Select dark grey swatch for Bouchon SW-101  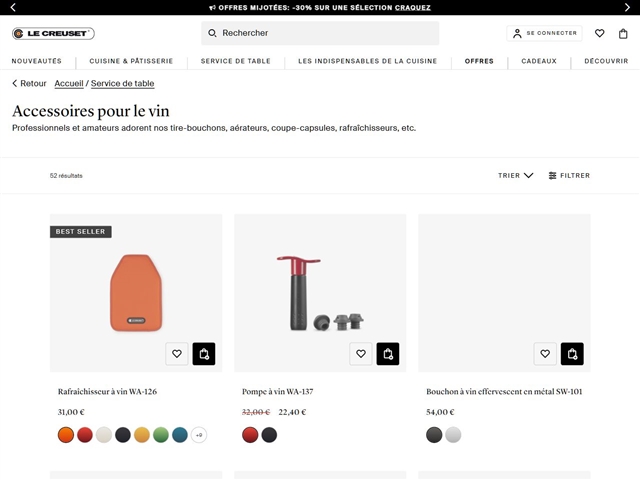pos(434,435)
